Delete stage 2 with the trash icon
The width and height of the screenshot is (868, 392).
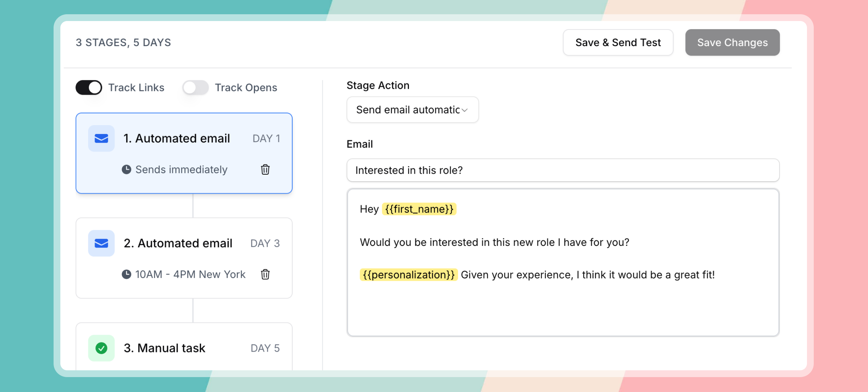click(265, 274)
